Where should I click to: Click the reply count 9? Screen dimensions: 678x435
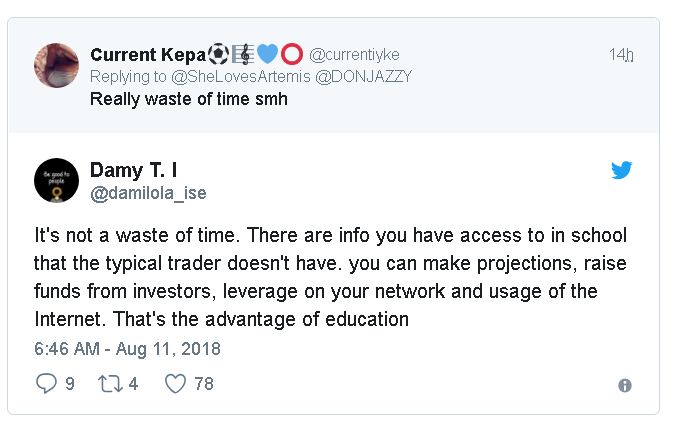[x=70, y=384]
